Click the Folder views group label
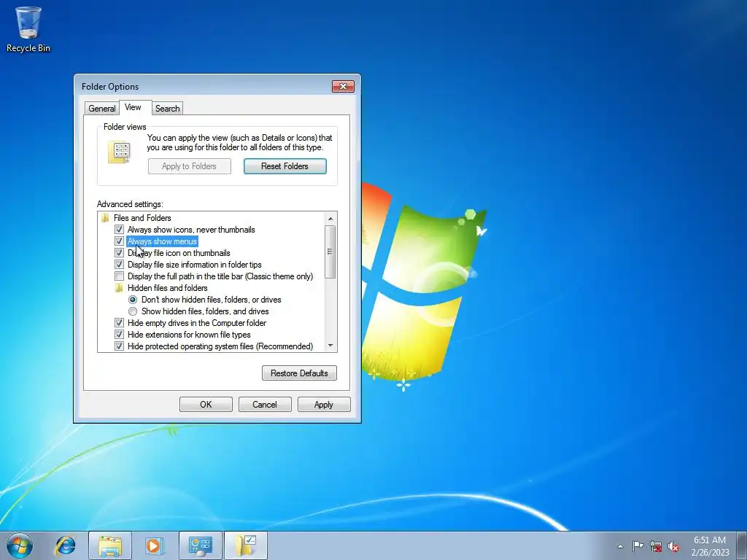The height and width of the screenshot is (560, 747). tap(125, 127)
